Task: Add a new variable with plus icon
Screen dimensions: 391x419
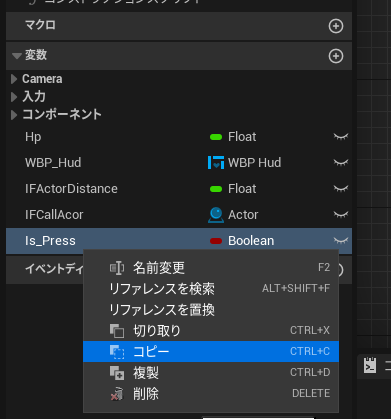Action: [x=336, y=56]
